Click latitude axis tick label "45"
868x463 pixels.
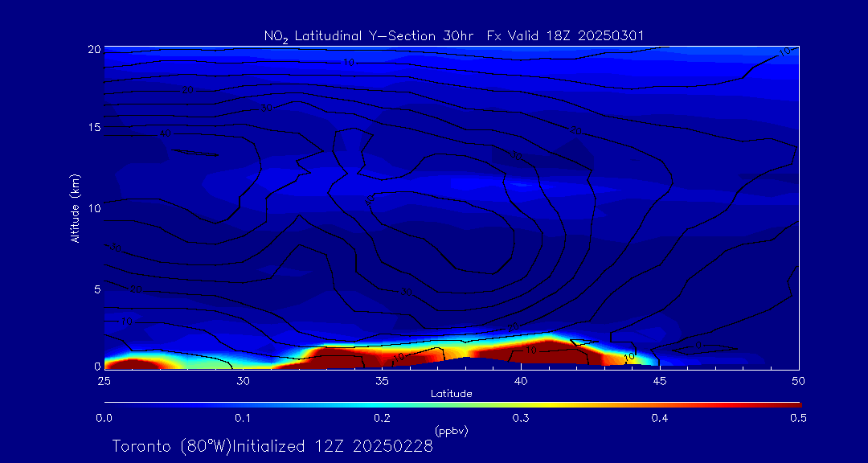pos(659,380)
